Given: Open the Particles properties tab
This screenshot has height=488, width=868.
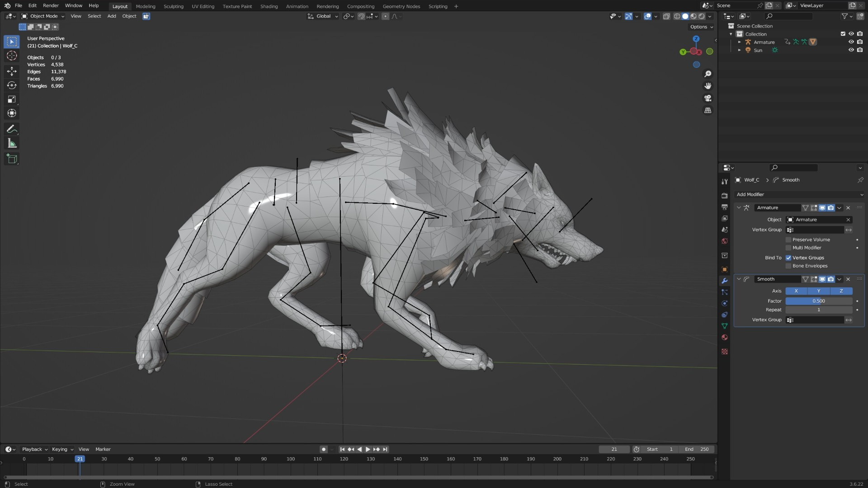Looking at the screenshot, I should tap(725, 292).
